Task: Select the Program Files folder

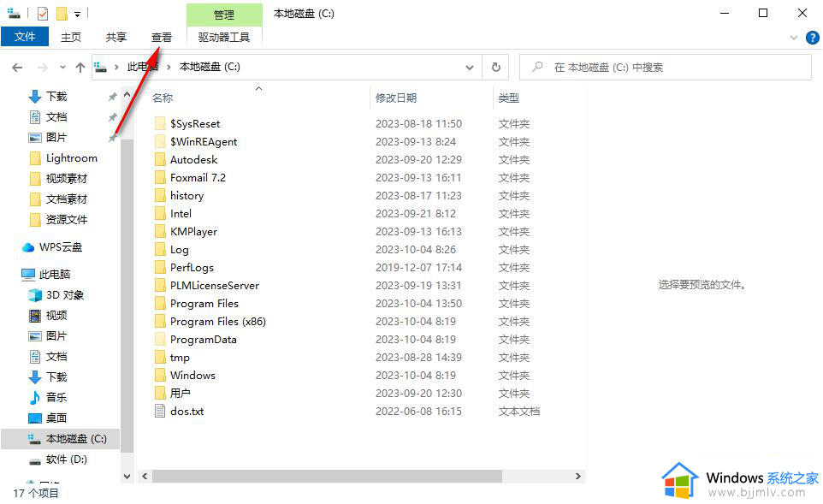Action: pos(204,304)
